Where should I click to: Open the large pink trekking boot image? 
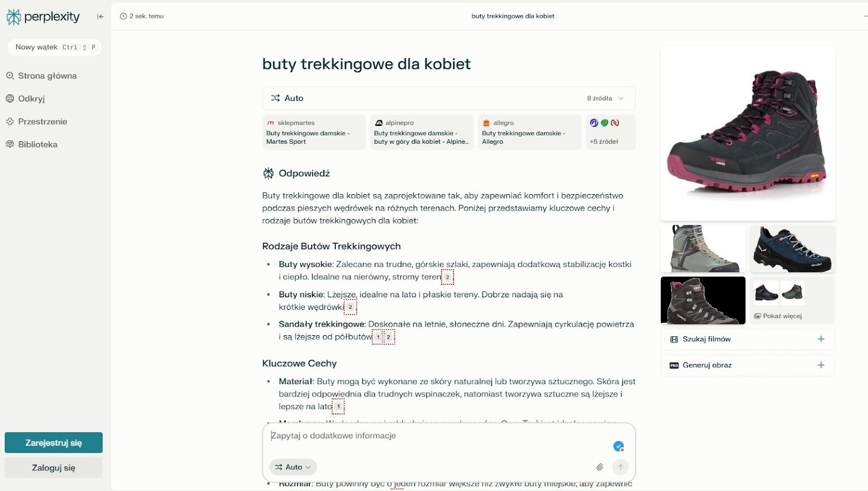(x=748, y=134)
